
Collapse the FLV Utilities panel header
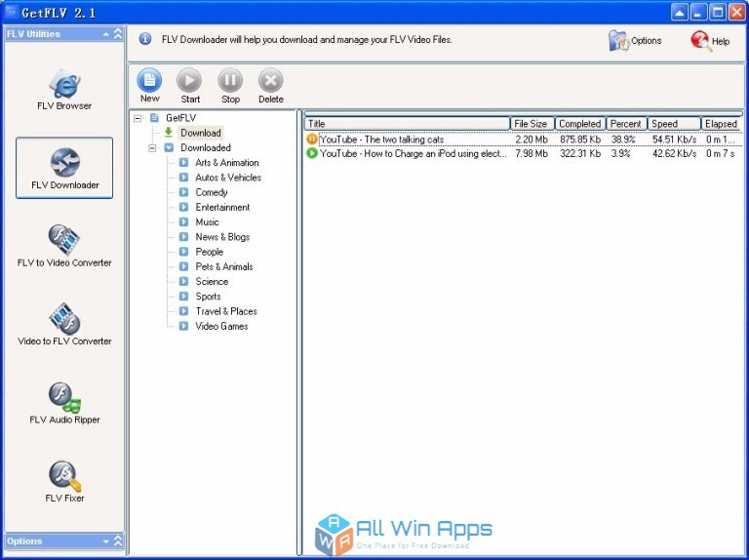pos(118,34)
